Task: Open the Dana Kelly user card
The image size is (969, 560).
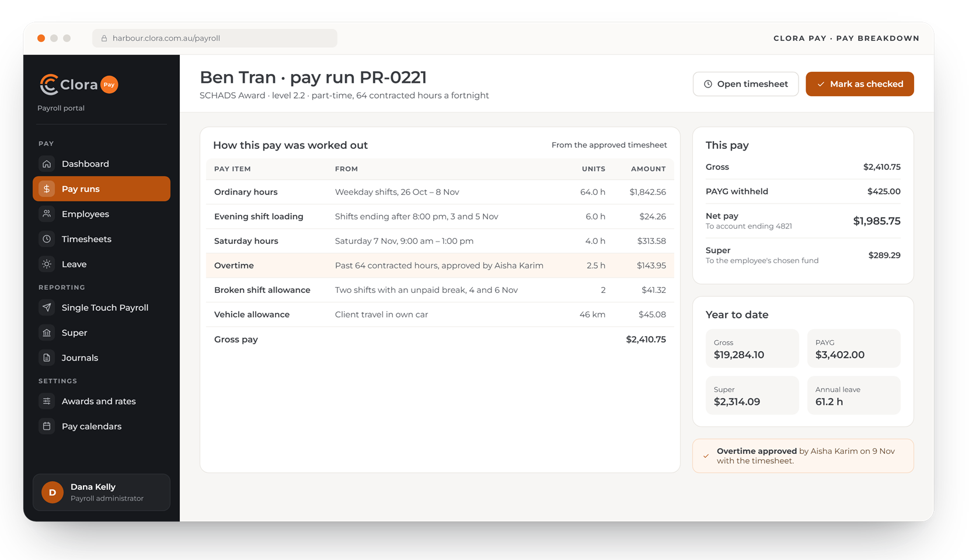Action: click(102, 492)
